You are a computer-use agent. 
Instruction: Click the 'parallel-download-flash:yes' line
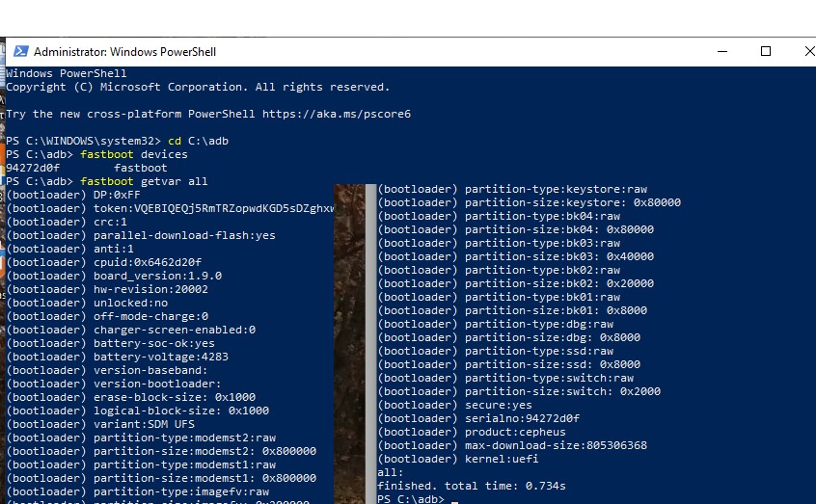141,235
